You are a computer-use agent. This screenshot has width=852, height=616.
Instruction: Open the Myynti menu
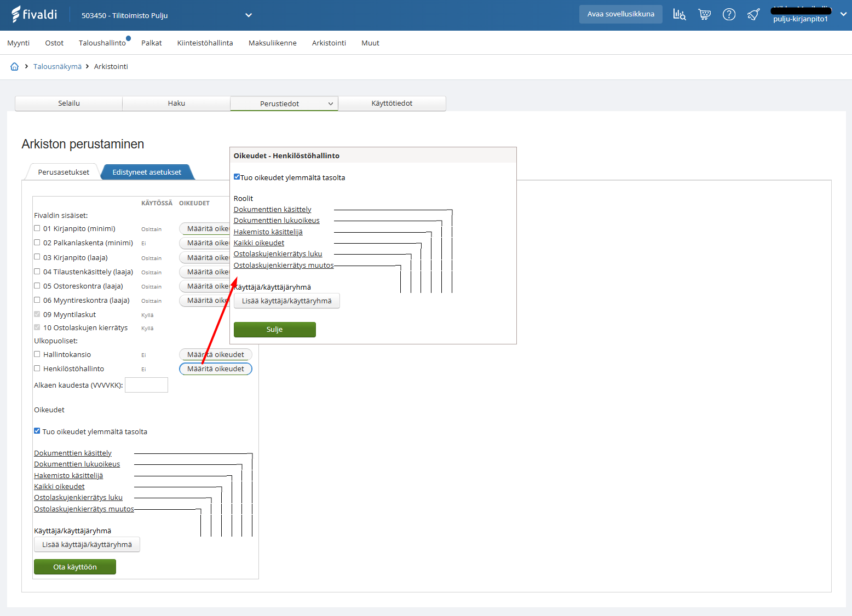click(x=19, y=43)
